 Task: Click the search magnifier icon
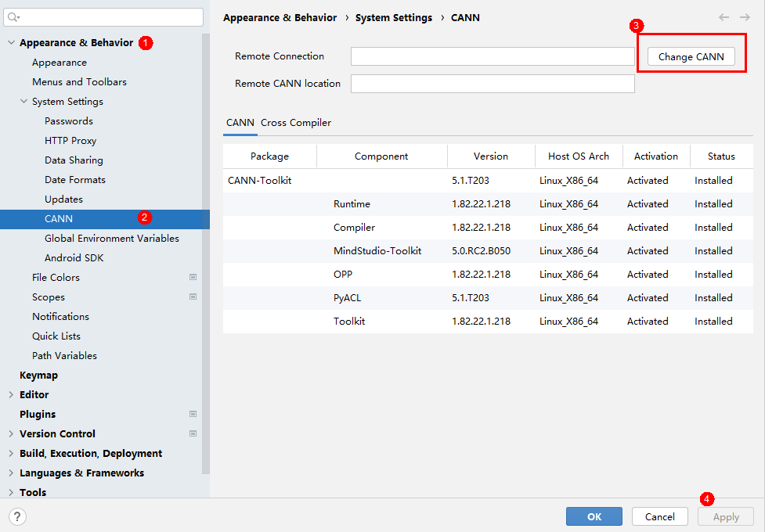click(x=13, y=17)
